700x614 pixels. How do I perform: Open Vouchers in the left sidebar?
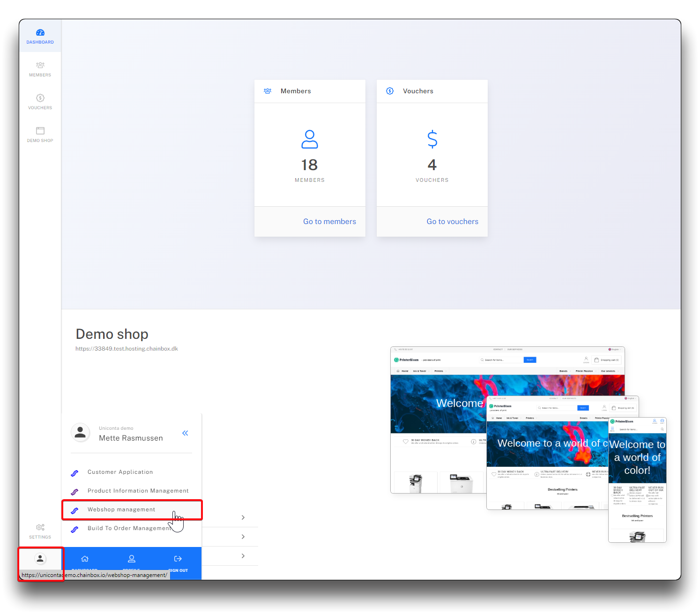point(40,102)
